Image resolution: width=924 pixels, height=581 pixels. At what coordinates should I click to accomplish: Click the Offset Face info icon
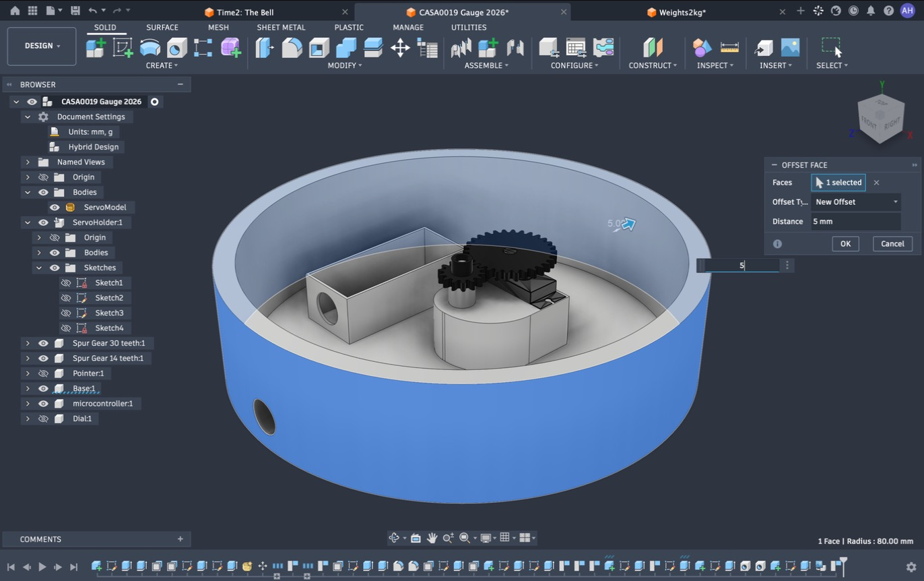click(x=777, y=243)
